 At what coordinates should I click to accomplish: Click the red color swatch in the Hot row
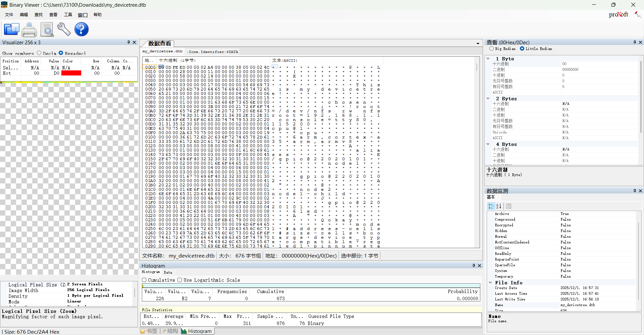point(71,73)
